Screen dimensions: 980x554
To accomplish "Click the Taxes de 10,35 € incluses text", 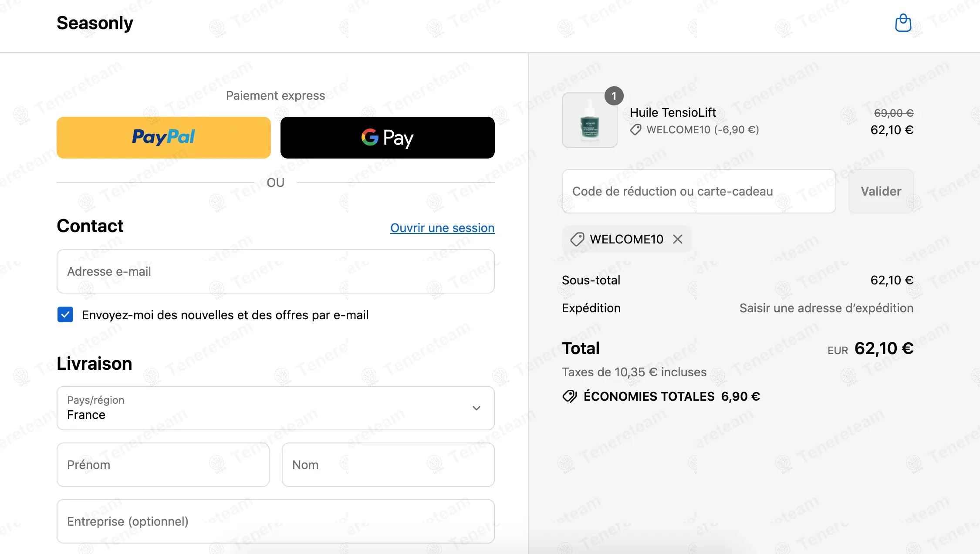I will (x=634, y=372).
